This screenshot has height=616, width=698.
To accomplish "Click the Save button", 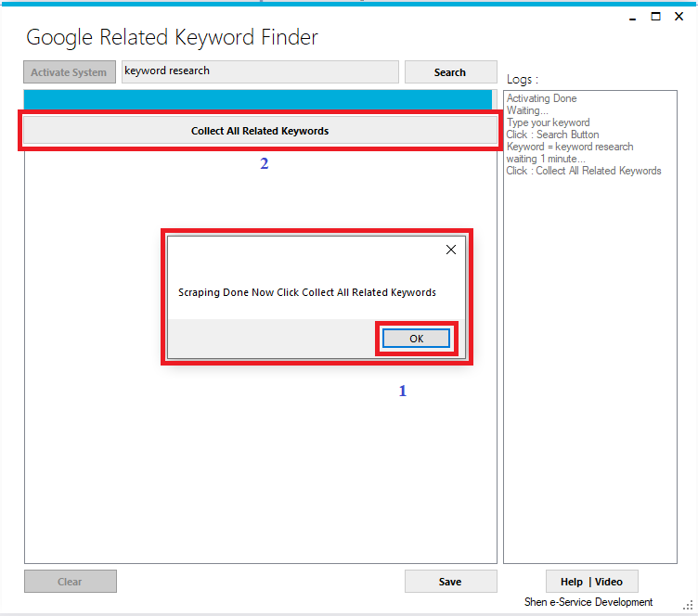I will click(x=450, y=582).
